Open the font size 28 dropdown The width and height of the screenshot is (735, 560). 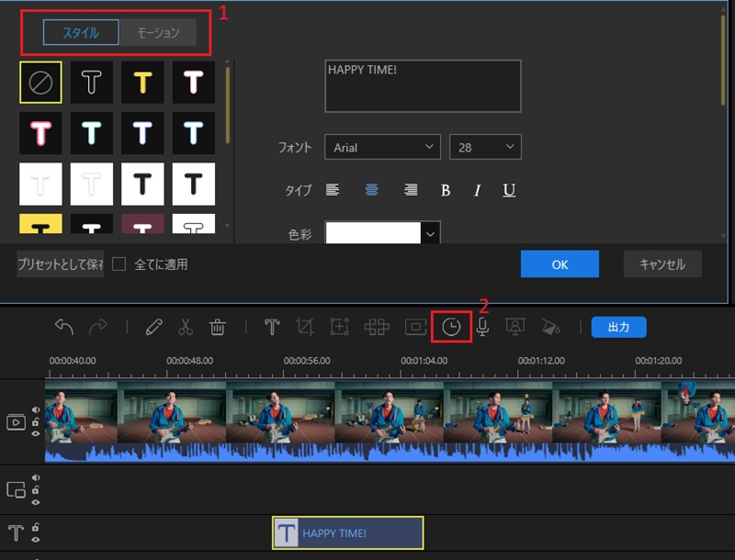click(485, 147)
